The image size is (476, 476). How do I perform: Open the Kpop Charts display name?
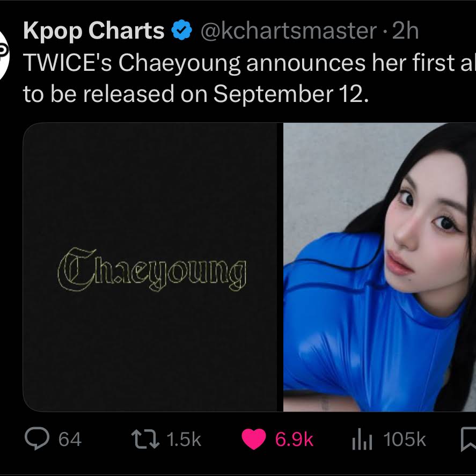(94, 31)
